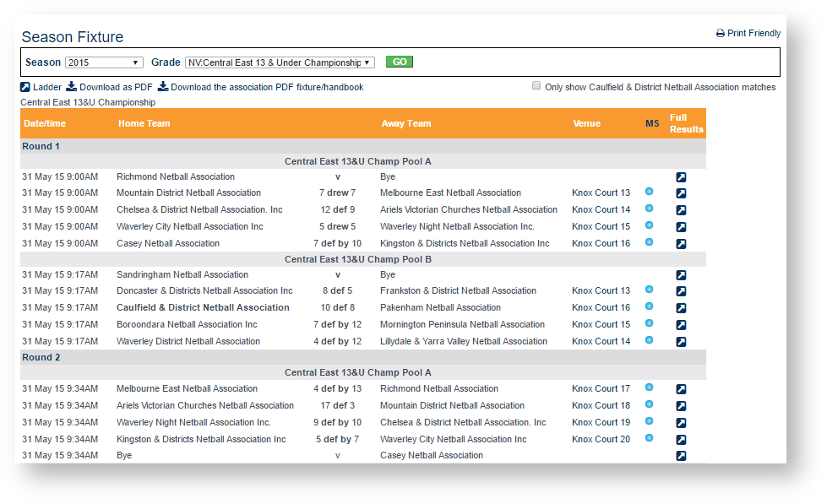Screen dimensions: 827x504
Task: Open full results for Kingston 5 def by 7
Action: (681, 440)
